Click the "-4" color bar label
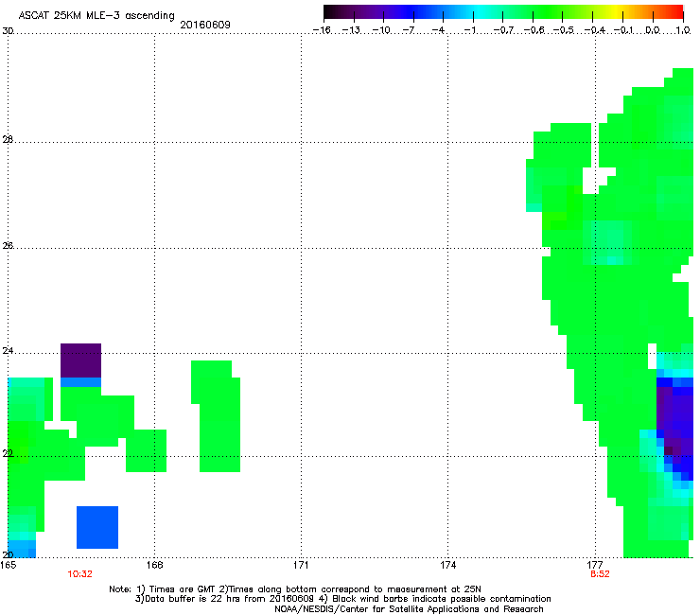700x615 pixels. (438, 30)
